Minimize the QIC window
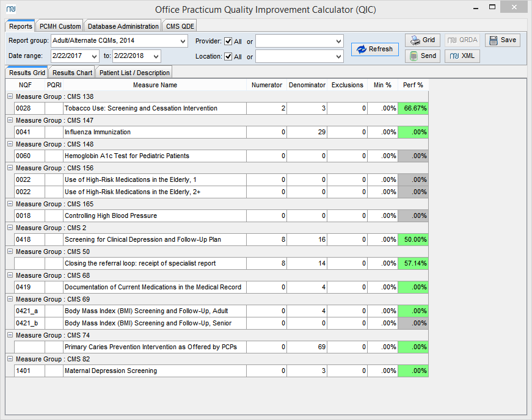Image resolution: width=532 pixels, height=420 pixels. pos(476,7)
